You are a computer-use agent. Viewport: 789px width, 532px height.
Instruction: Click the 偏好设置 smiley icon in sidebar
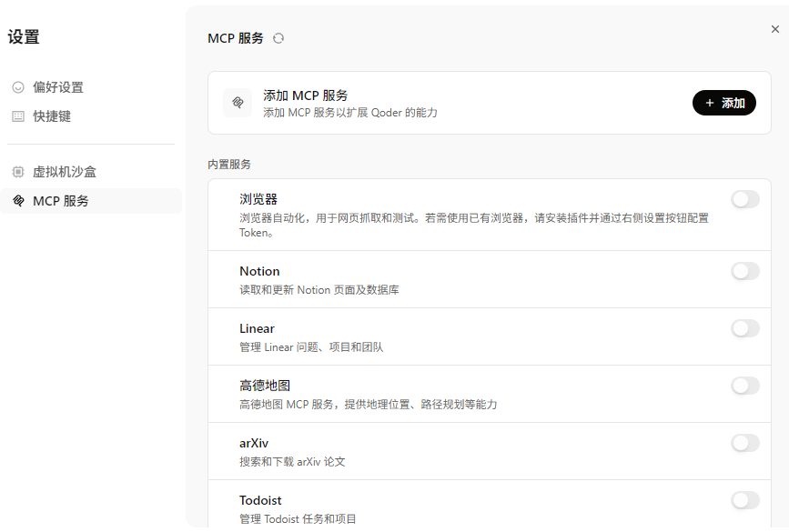coord(18,87)
